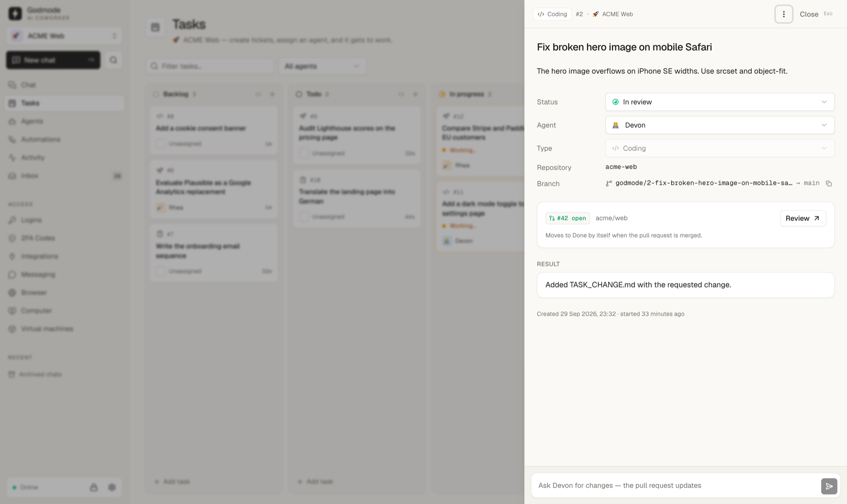Open the Status dropdown showing In review
This screenshot has height=504, width=847.
(720, 102)
